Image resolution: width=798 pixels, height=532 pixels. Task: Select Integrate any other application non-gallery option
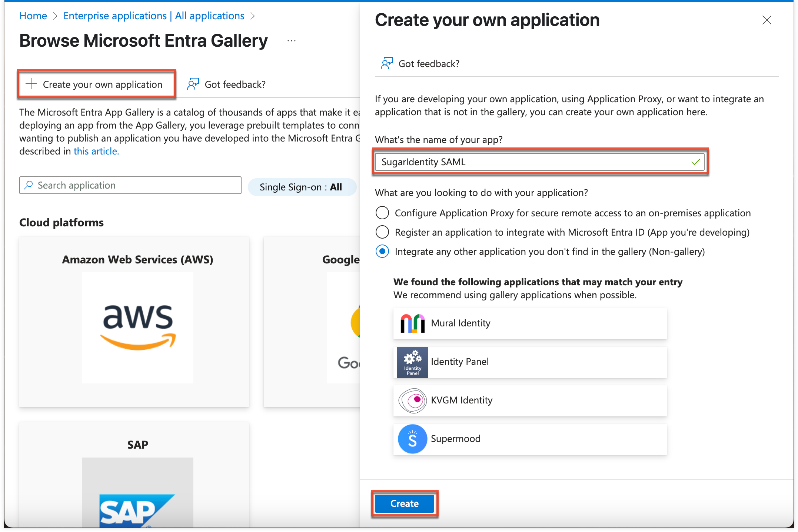tap(382, 252)
